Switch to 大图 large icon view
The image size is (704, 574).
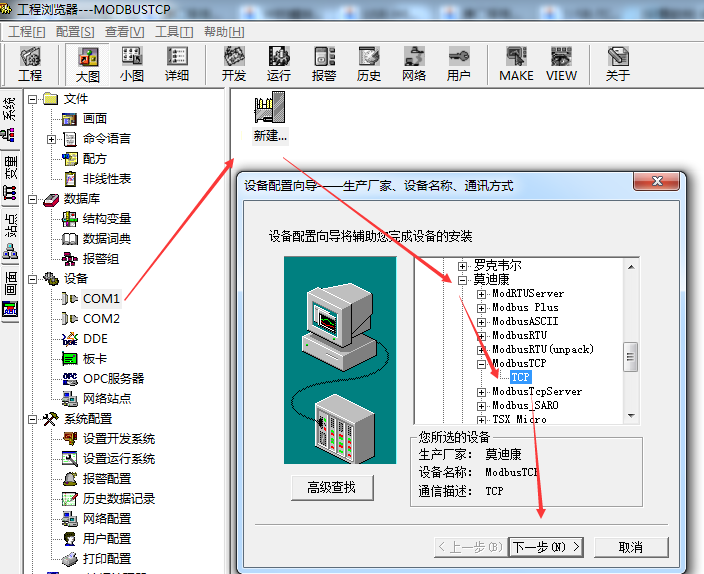88,64
